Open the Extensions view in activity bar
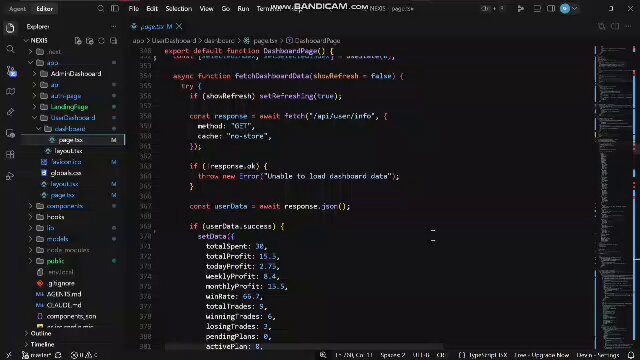The image size is (640, 360). [10, 154]
